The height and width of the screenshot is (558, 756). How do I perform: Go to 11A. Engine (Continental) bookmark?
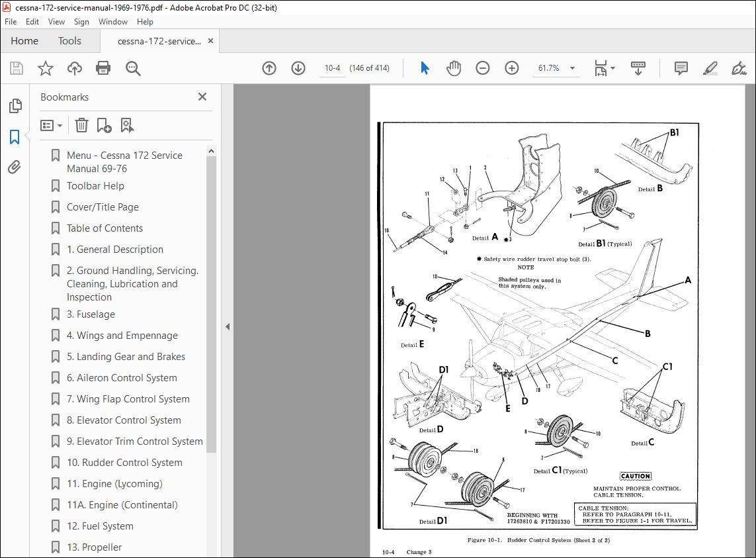pyautogui.click(x=122, y=505)
